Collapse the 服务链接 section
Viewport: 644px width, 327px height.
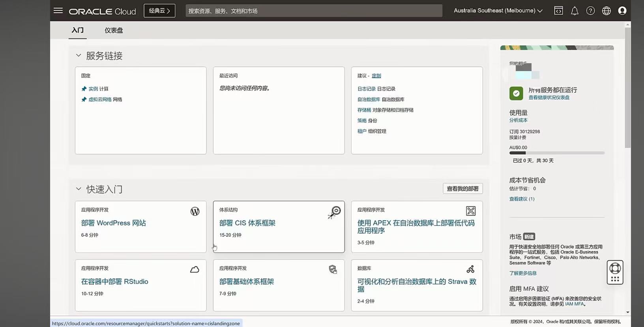tap(79, 55)
